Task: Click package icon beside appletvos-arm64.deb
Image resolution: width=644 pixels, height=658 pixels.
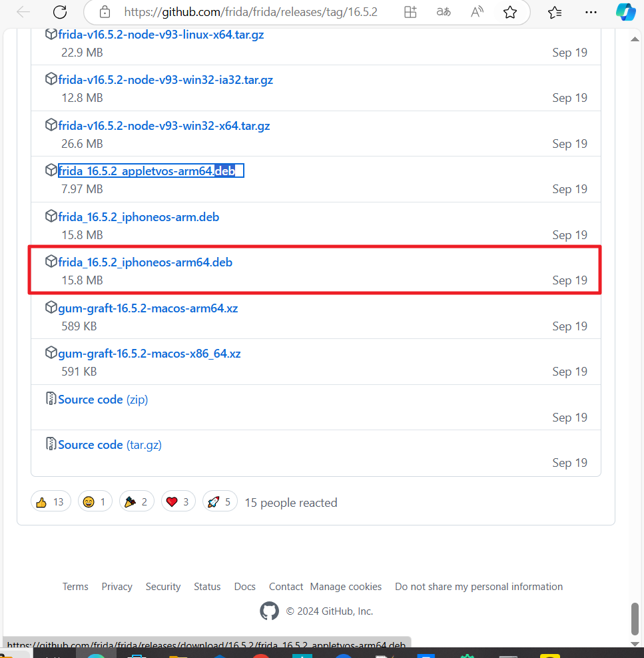Action: pyautogui.click(x=51, y=170)
